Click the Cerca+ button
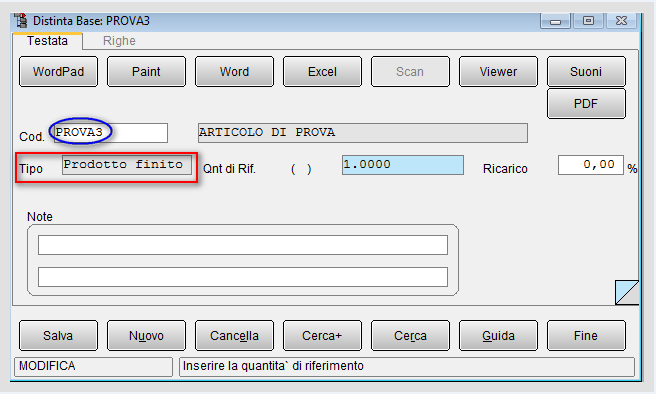The width and height of the screenshot is (656, 394). (x=322, y=335)
